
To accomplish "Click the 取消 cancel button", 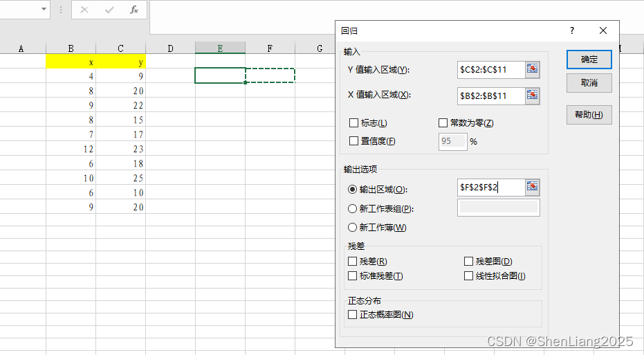I will (x=589, y=83).
